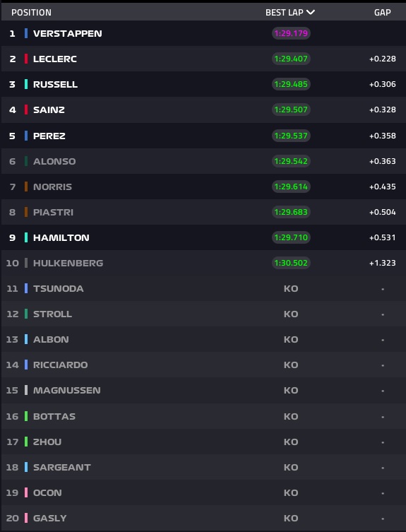Click Verstappen's blue team color bar
Image resolution: width=406 pixels, height=532 pixels.
(x=26, y=33)
